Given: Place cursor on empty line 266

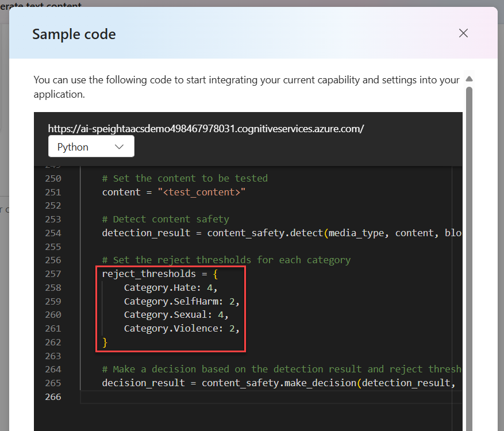Looking at the screenshot, I should [230, 397].
